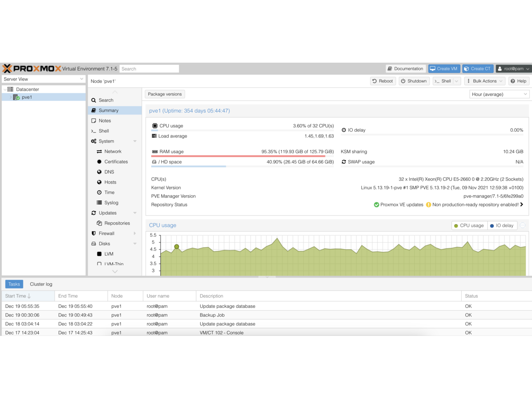Open the Repositories panel

116,223
